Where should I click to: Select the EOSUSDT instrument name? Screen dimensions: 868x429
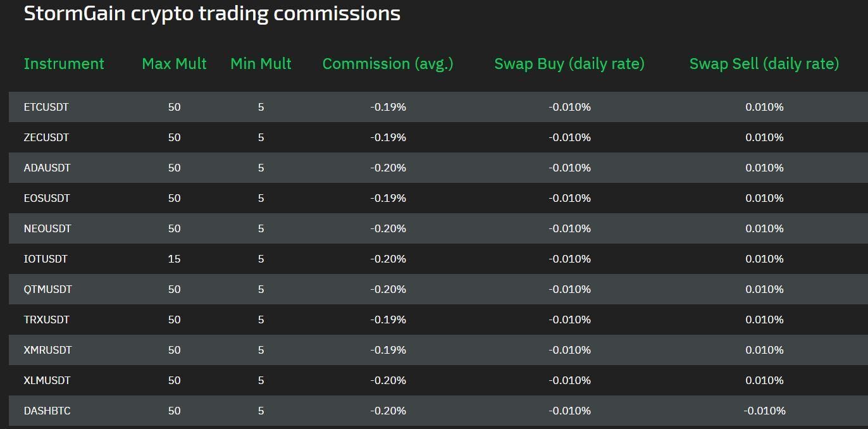coord(47,199)
